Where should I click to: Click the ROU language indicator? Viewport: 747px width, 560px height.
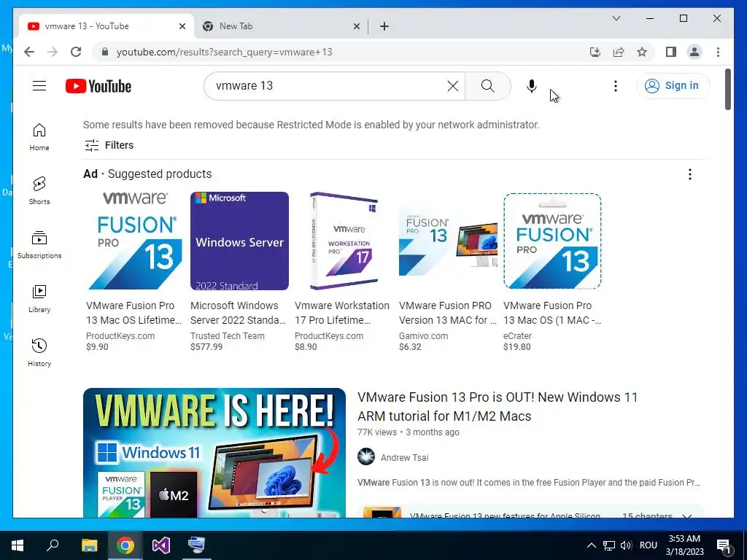click(x=648, y=545)
